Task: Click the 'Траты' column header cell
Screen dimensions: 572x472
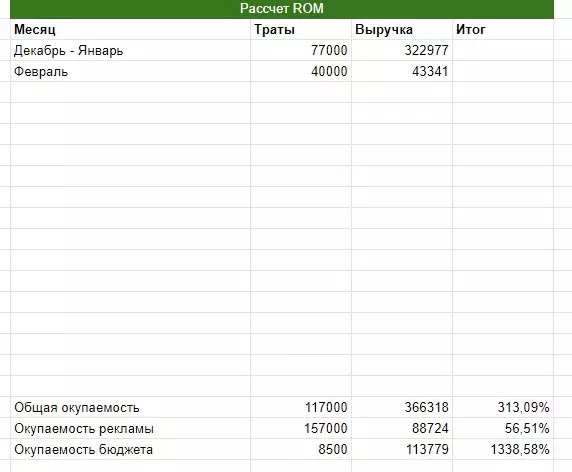Action: click(301, 29)
